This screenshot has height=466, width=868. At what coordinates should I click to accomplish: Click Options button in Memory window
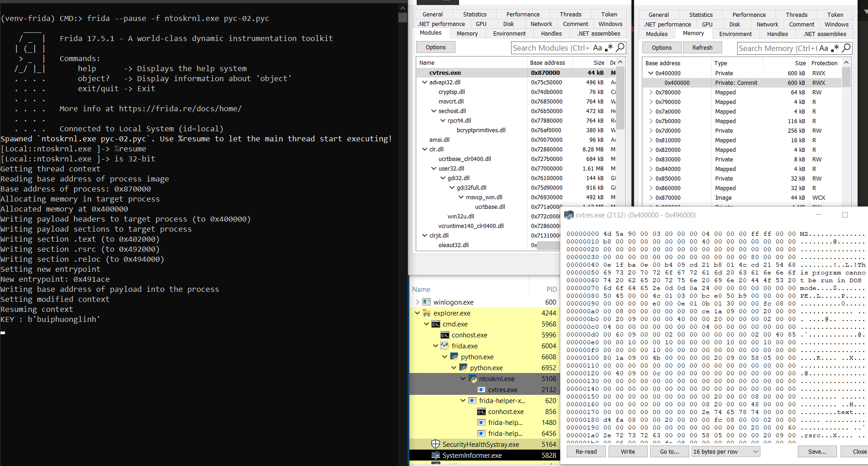pos(661,47)
